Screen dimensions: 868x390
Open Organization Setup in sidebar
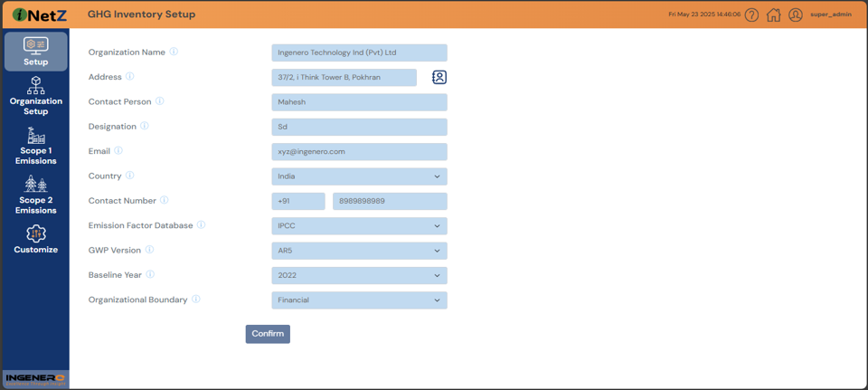point(35,97)
